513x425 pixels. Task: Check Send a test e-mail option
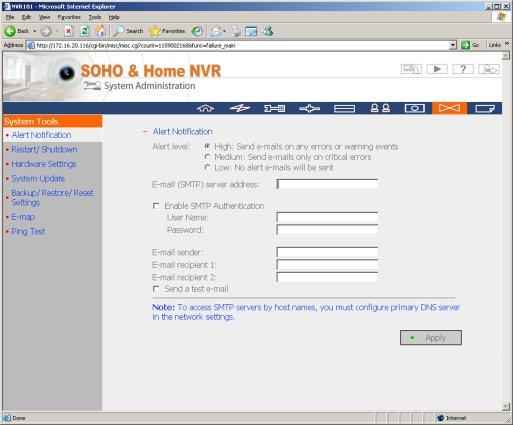[156, 289]
